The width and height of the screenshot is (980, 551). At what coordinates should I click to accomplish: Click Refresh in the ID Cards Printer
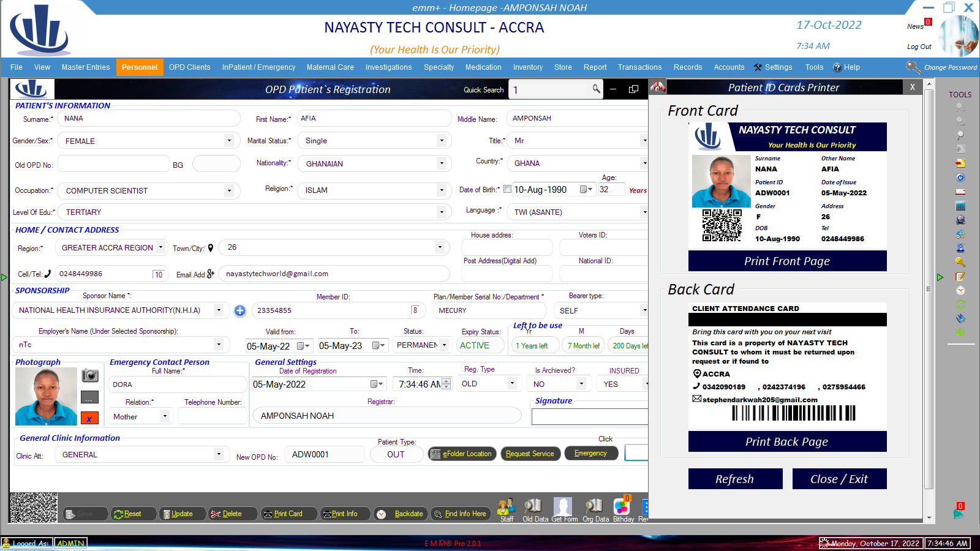pos(735,479)
